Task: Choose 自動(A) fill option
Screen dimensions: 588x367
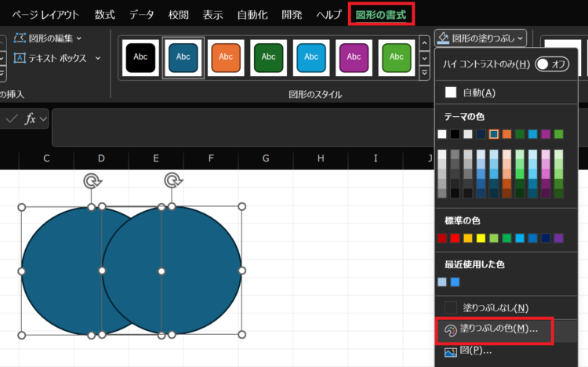Action: [506, 93]
